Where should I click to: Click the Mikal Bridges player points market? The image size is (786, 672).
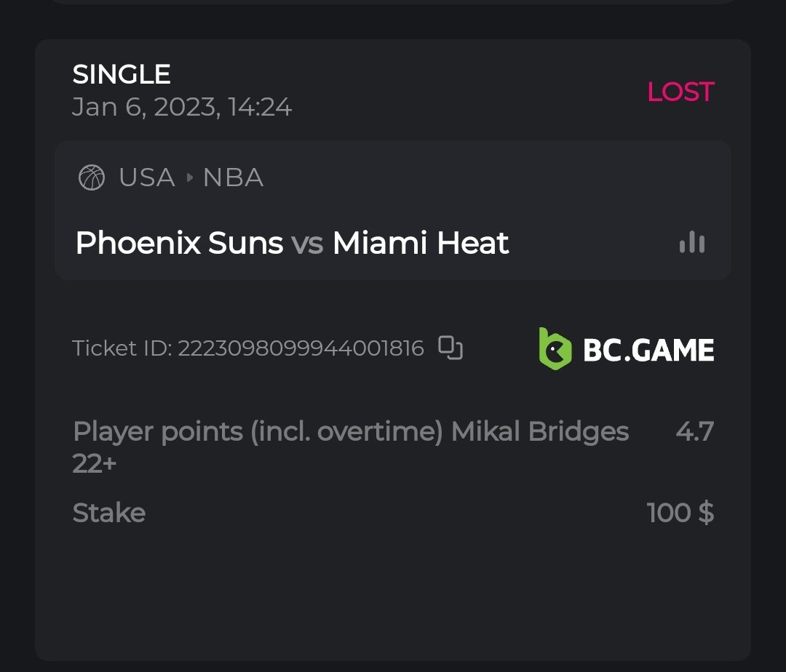click(351, 432)
